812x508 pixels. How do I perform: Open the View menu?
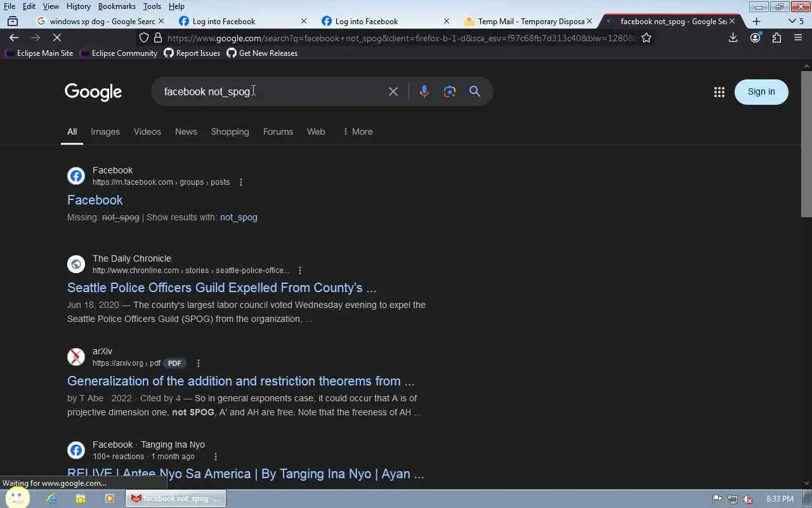(x=51, y=6)
